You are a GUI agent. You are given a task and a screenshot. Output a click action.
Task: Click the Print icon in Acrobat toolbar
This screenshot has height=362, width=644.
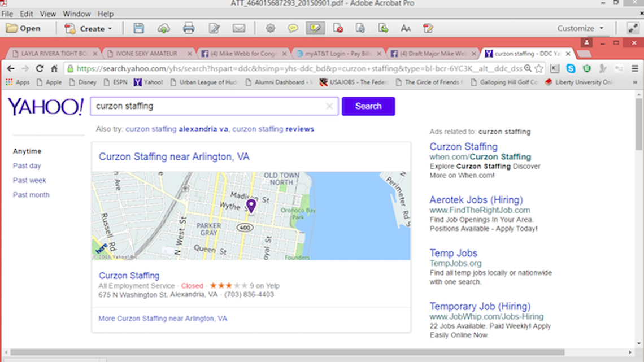[189, 28]
